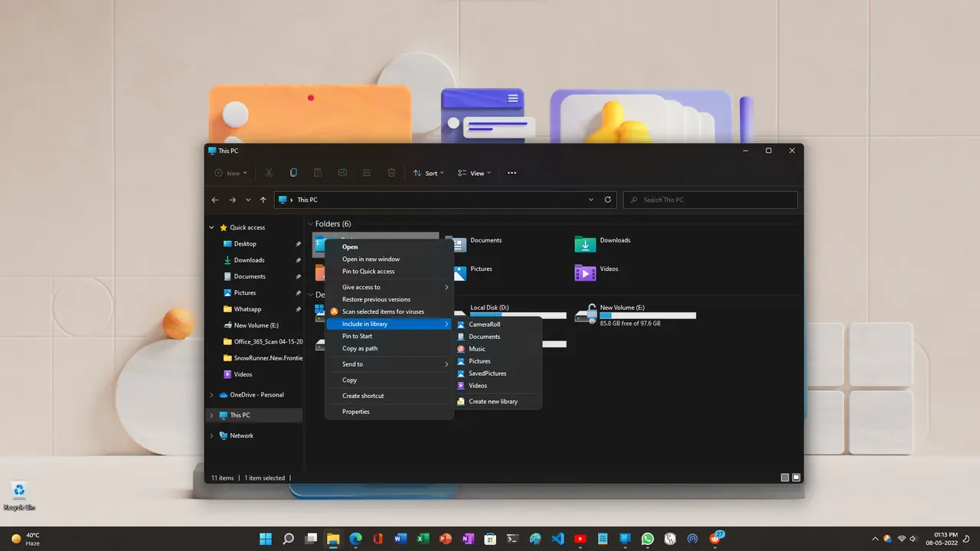Launch WhatsApp from the taskbar
Image resolution: width=980 pixels, height=551 pixels.
(648, 539)
